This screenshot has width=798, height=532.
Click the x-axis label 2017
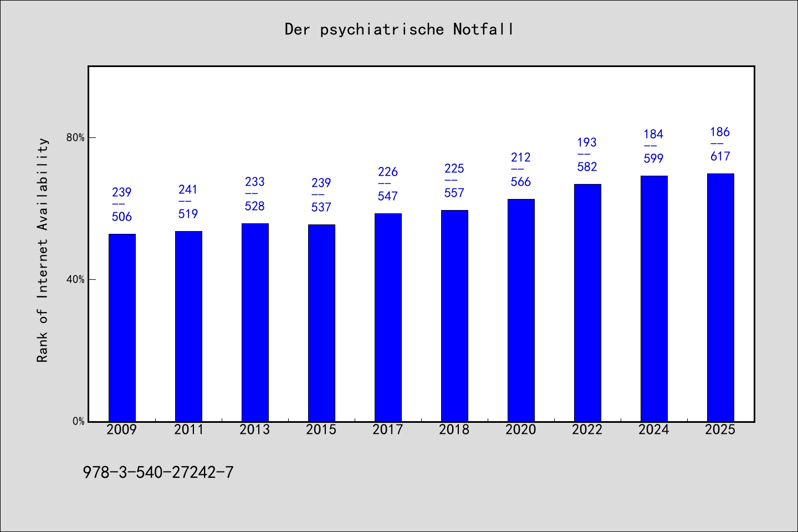388,429
